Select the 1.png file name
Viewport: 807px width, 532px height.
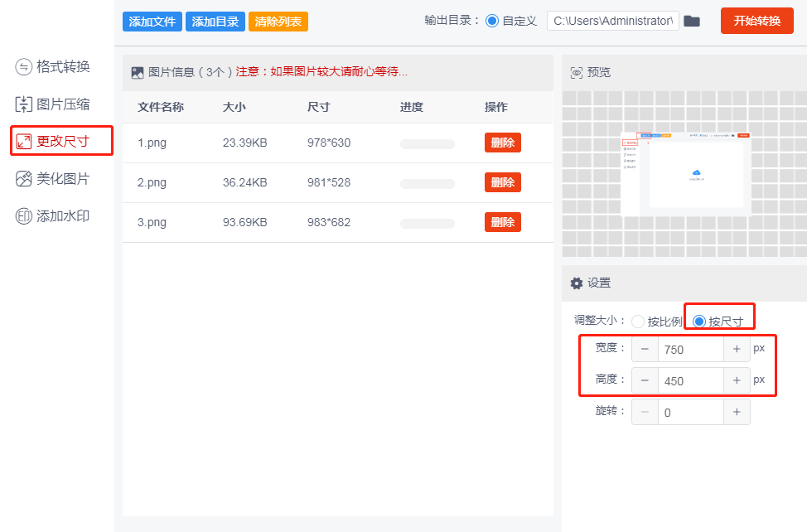pyautogui.click(x=152, y=143)
